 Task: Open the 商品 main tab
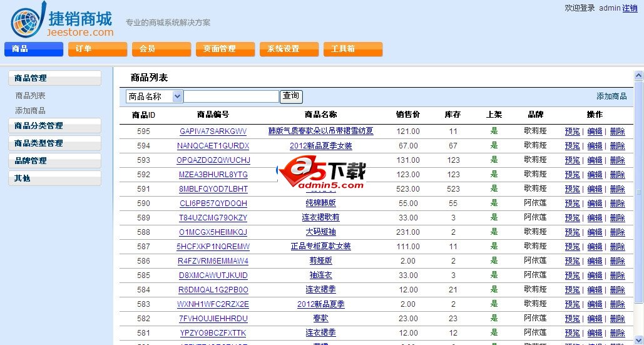34,49
